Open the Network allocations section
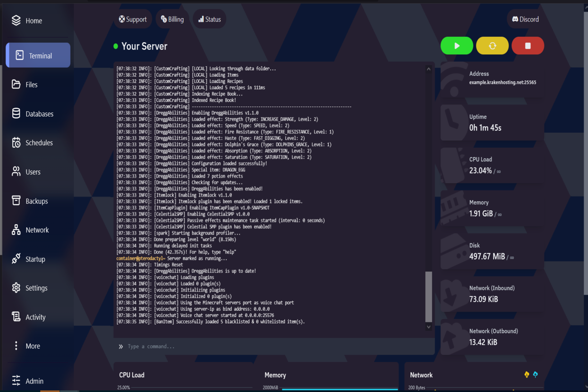Image resolution: width=588 pixels, height=392 pixels. (x=37, y=230)
